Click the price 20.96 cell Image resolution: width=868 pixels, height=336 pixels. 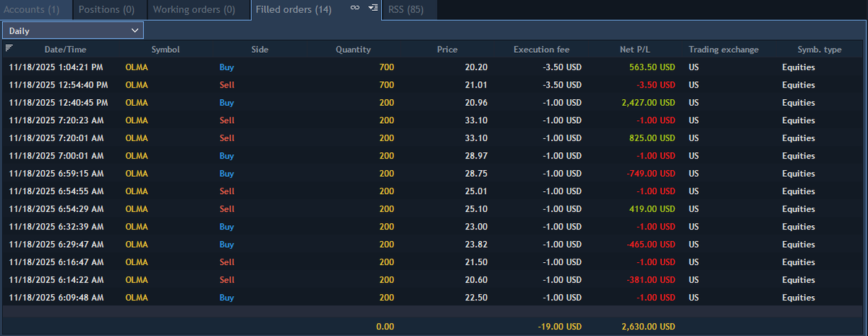[477, 103]
